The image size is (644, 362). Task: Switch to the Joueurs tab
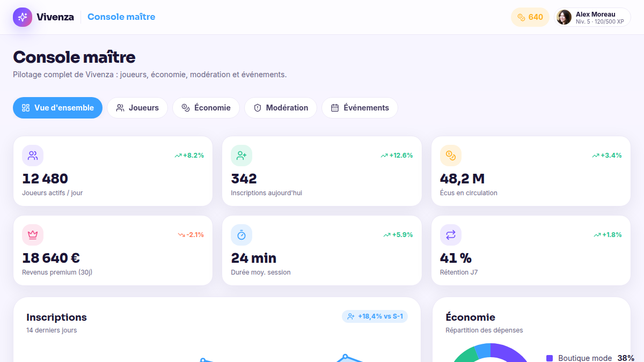pos(137,108)
